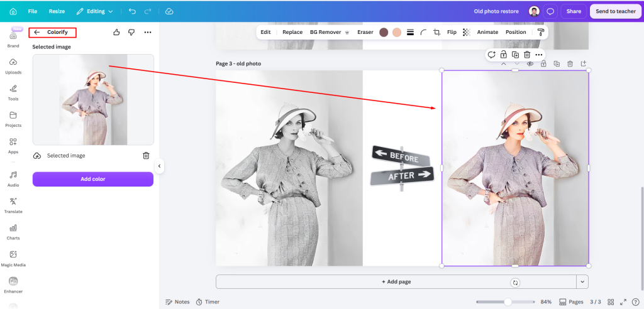
Task: Add a new page via page header icon
Action: 583,63
